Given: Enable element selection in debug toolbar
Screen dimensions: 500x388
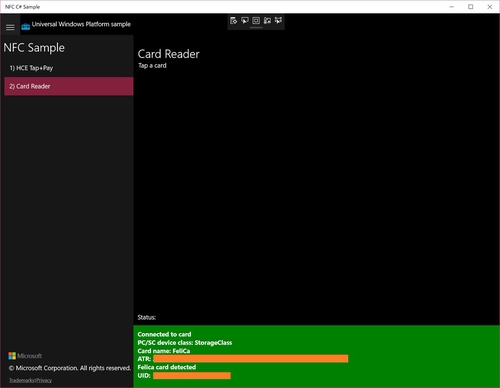Looking at the screenshot, I should [x=245, y=21].
